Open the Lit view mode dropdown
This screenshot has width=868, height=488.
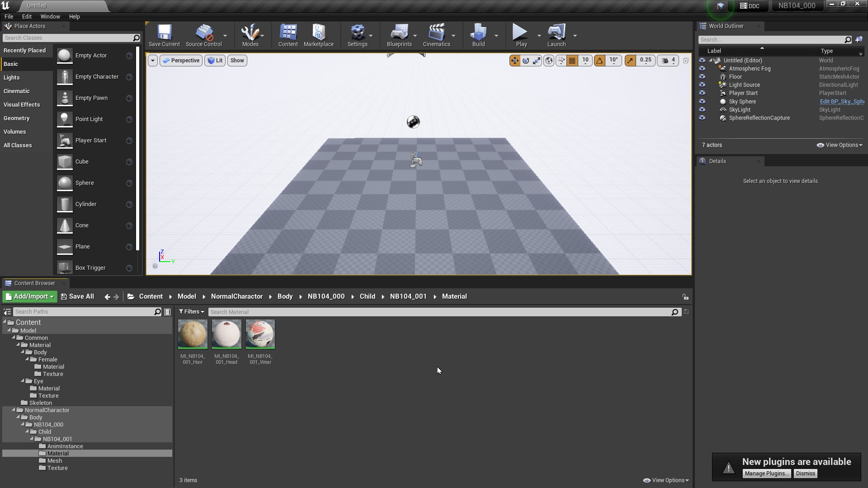coord(215,61)
